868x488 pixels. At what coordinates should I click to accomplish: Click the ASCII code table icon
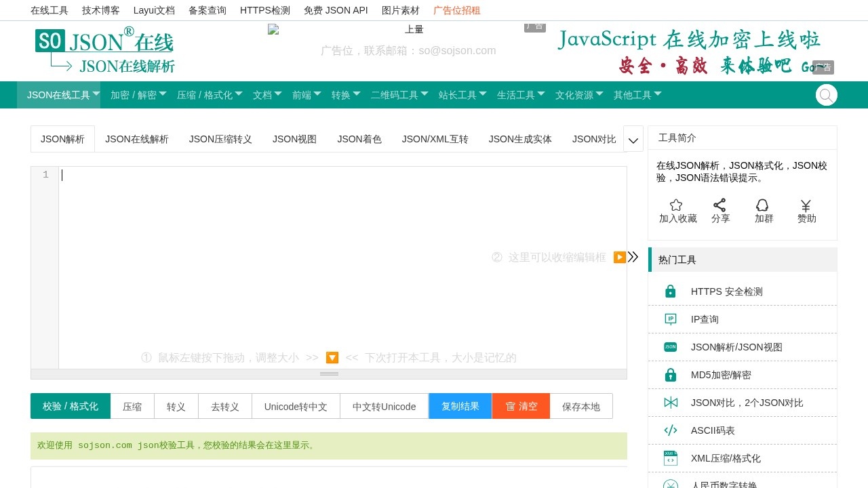tap(670, 430)
